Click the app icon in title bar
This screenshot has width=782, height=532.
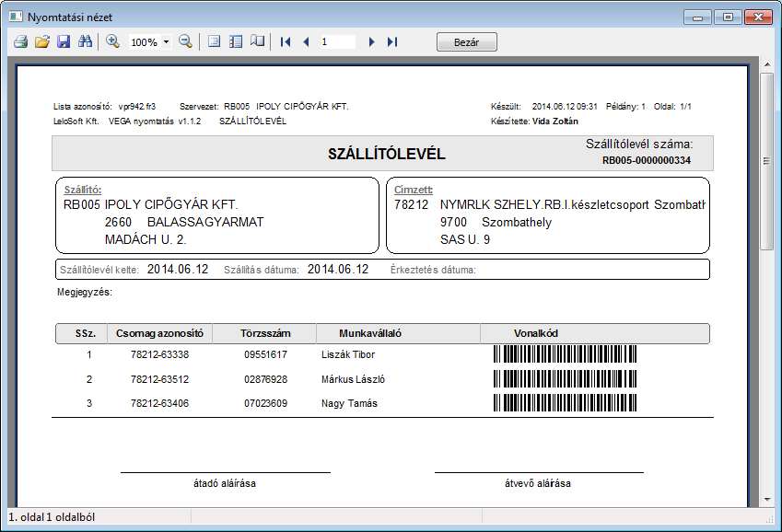(16, 17)
